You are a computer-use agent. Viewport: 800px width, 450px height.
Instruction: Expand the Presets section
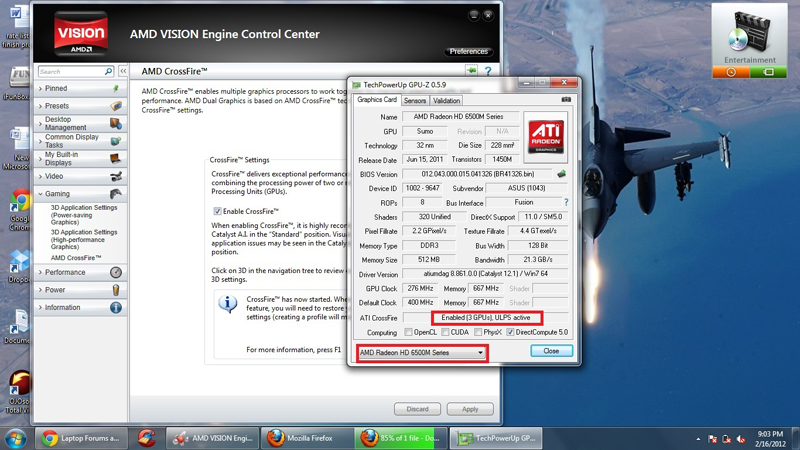[x=40, y=106]
